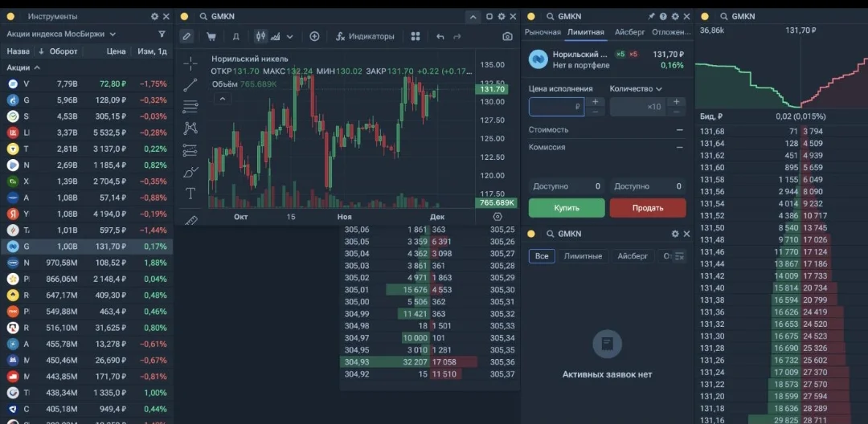Viewport: 868px width, 424px height.
Task: Switch to the Айсберг order tab
Action: click(x=629, y=32)
